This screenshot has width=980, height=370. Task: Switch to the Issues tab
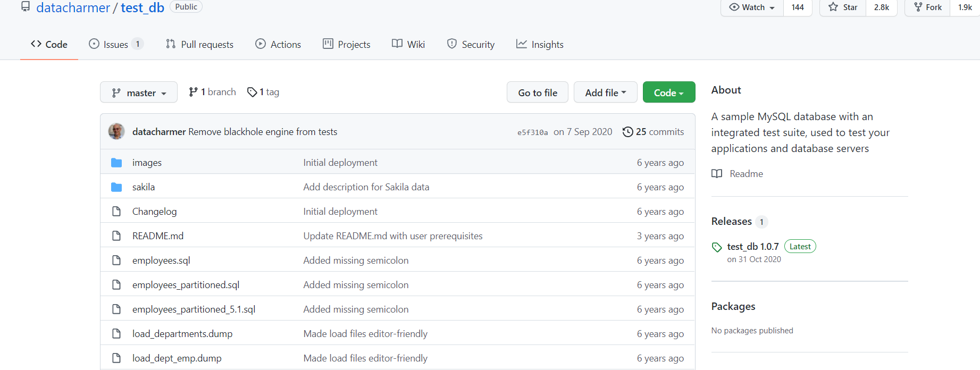pos(115,45)
